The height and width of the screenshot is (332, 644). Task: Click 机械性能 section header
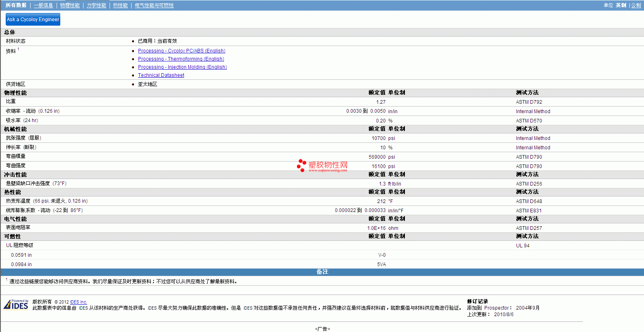[x=15, y=129]
